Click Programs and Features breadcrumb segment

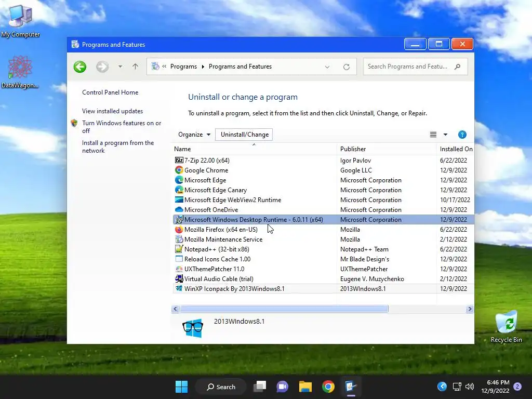240,66
